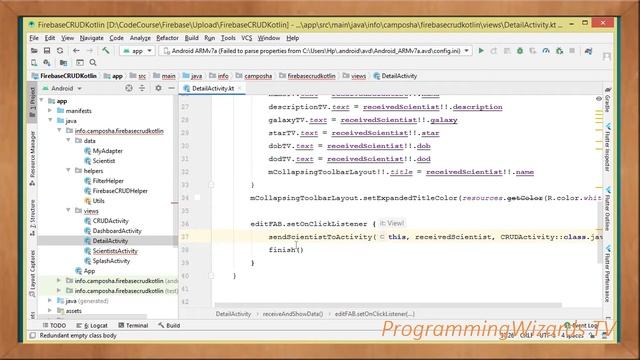Click the Save All toolbar icon
This screenshot has width=640, height=360.
[x=47, y=51]
